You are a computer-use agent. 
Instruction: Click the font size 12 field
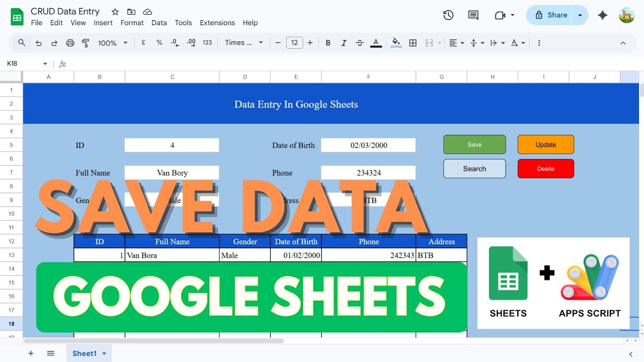pyautogui.click(x=294, y=43)
